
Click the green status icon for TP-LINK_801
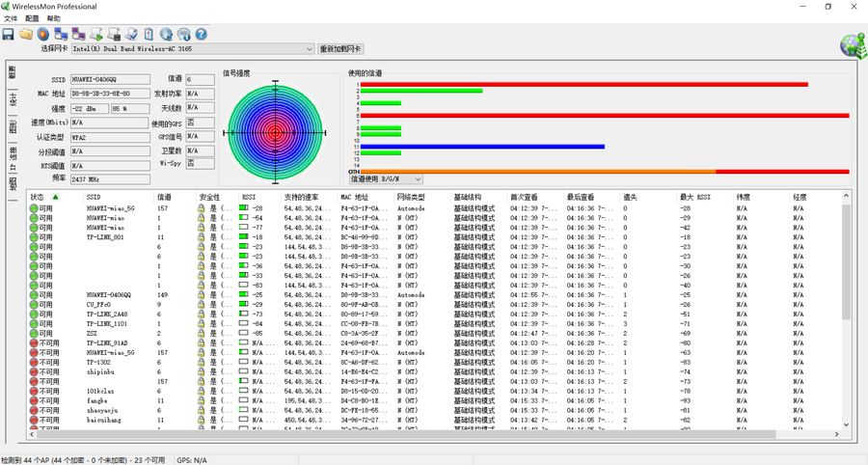tap(34, 237)
